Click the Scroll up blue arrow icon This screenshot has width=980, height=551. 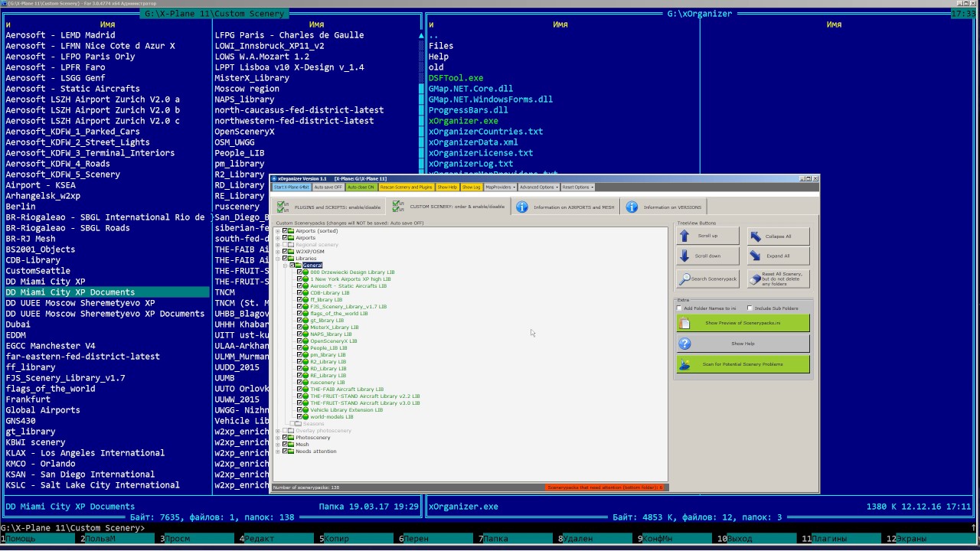[685, 236]
